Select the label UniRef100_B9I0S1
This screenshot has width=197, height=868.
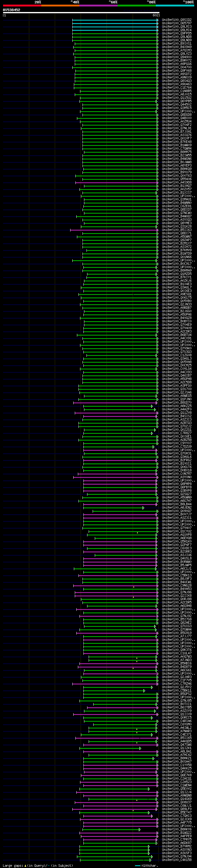click(177, 43)
